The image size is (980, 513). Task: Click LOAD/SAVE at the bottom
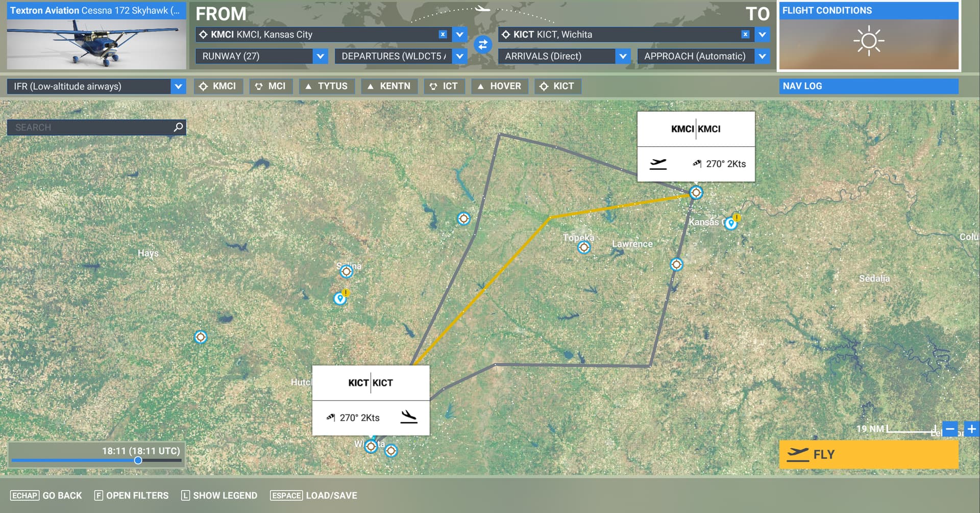coord(314,496)
